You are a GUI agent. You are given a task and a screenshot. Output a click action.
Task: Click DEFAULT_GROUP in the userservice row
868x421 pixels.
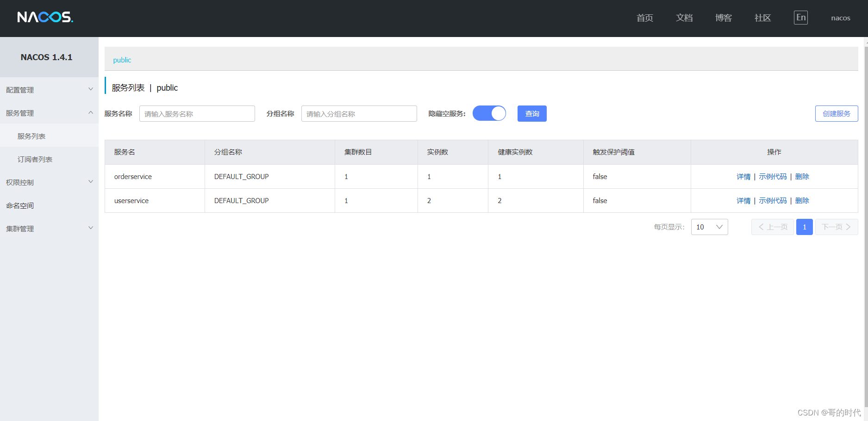click(x=242, y=201)
